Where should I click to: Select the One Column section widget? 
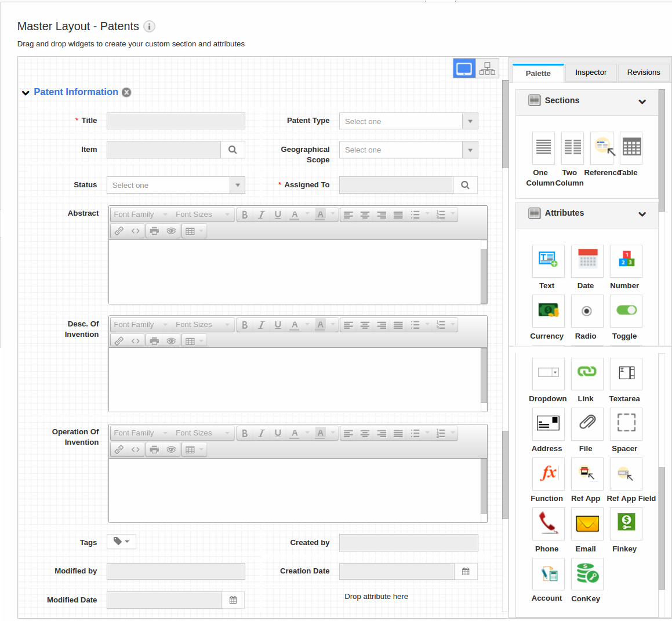click(543, 148)
